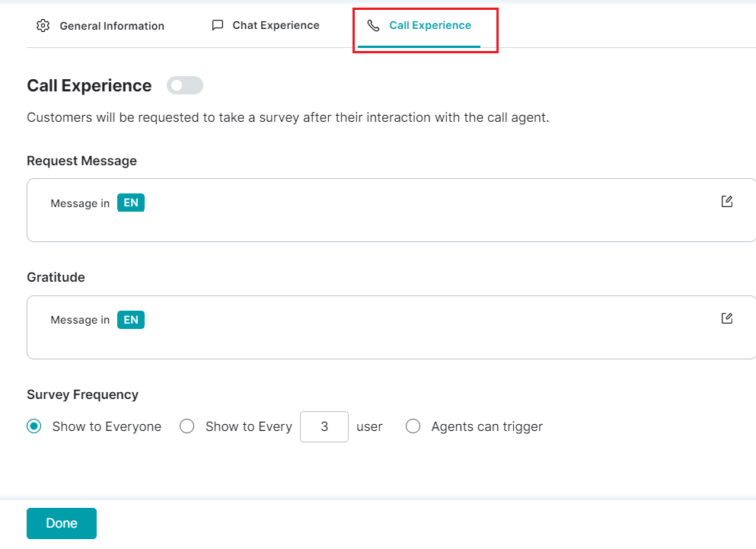
Task: Select Show to Everyone radio option
Action: [34, 426]
